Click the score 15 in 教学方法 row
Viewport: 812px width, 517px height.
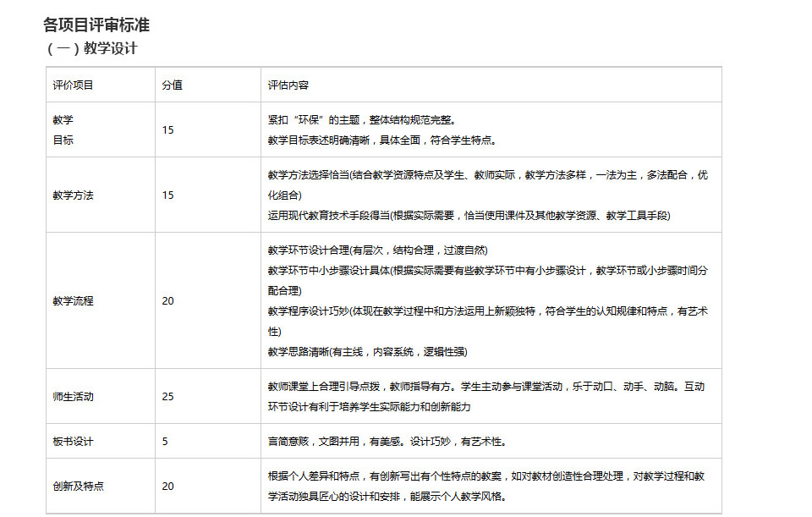coord(167,195)
